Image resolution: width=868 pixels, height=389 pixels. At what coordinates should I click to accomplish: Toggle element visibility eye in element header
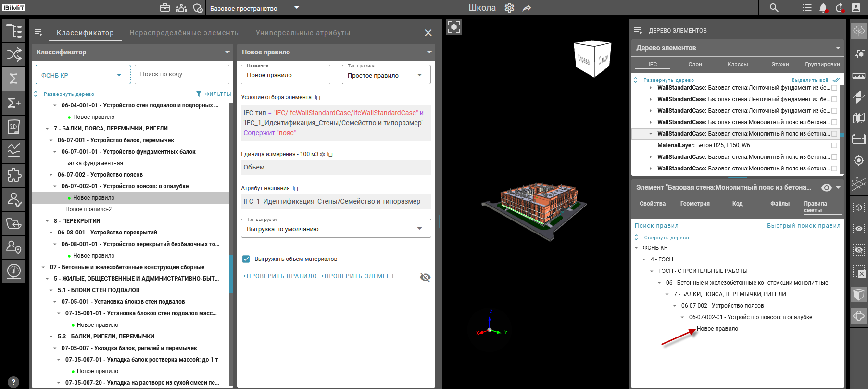[826, 188]
